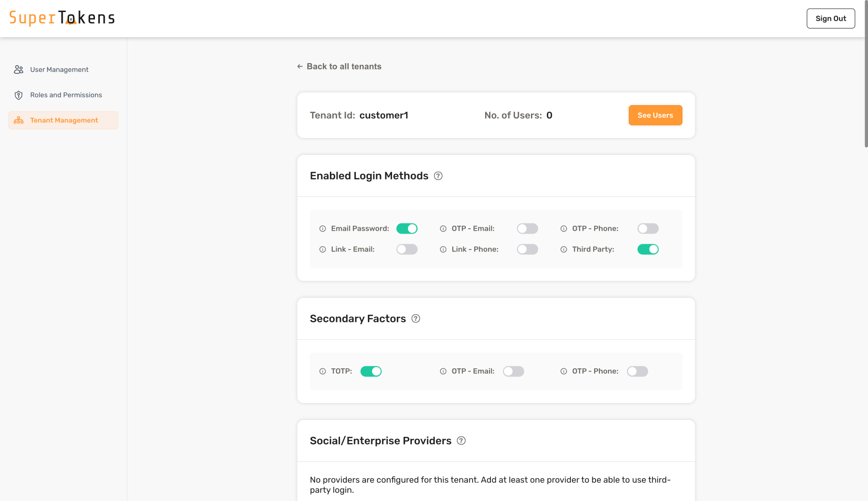Disable the Third Party login toggle
Image resolution: width=868 pixels, height=501 pixels.
648,249
